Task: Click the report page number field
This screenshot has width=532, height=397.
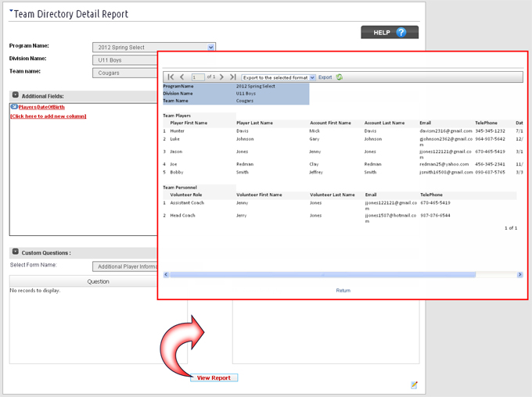Action: (198, 77)
